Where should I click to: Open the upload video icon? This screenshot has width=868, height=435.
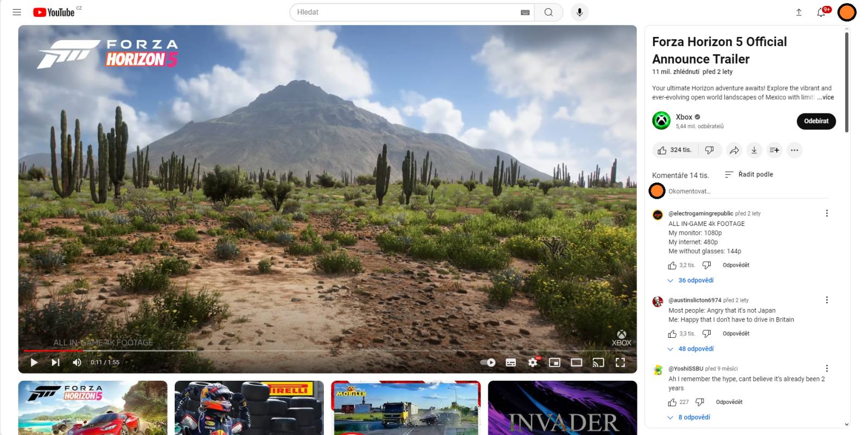point(799,12)
